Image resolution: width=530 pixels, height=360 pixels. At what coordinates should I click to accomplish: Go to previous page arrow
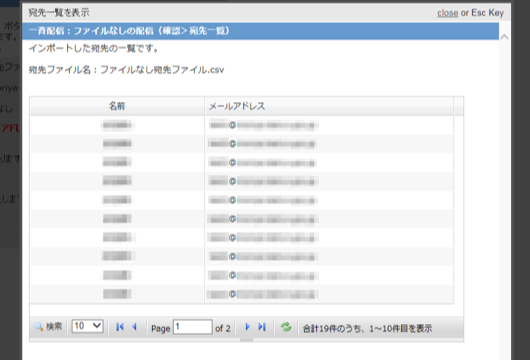[135, 327]
